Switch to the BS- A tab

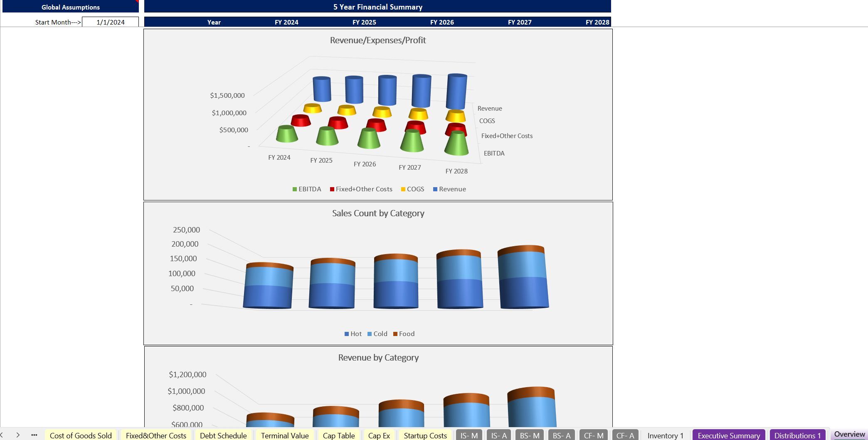point(562,435)
